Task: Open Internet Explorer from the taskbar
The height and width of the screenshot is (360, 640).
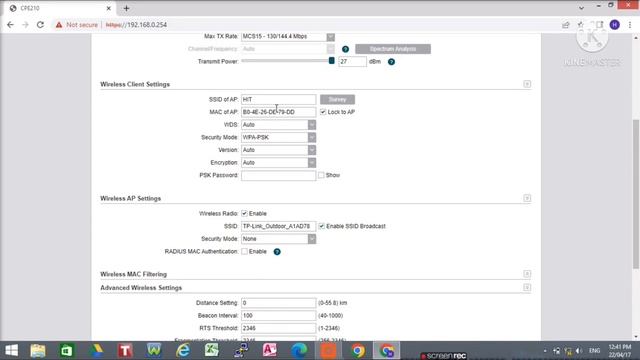Action: [183, 351]
